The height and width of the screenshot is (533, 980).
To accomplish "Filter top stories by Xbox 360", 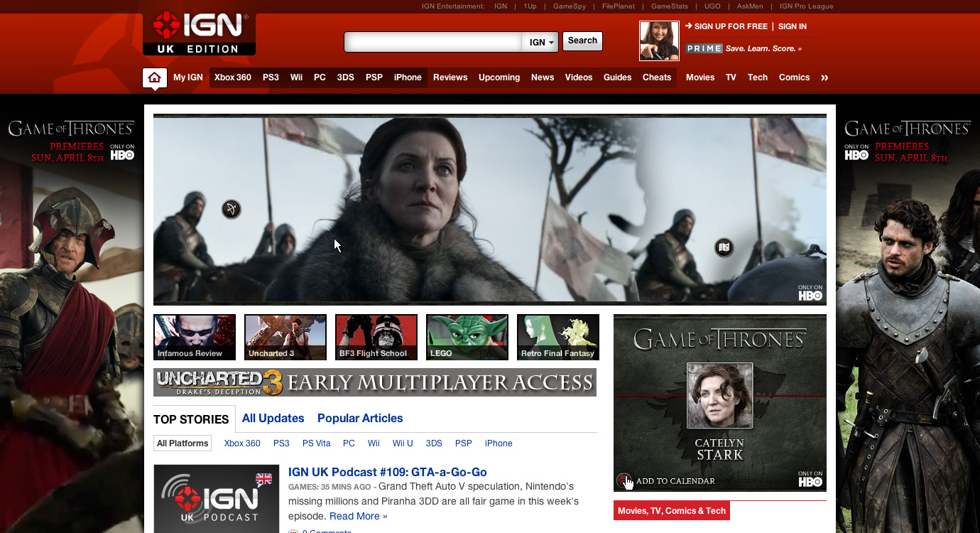I will (x=242, y=443).
